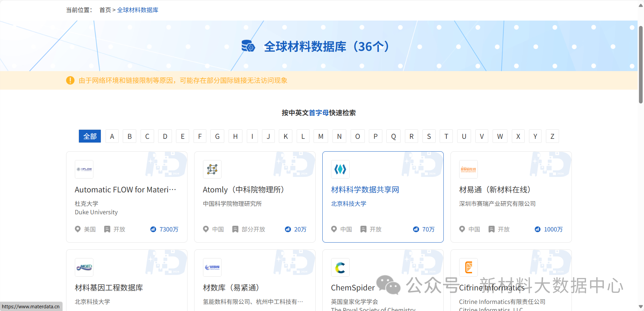Click 深圳市赛瑞产业研究有限公司 text
The height and width of the screenshot is (311, 644).
[x=497, y=204]
